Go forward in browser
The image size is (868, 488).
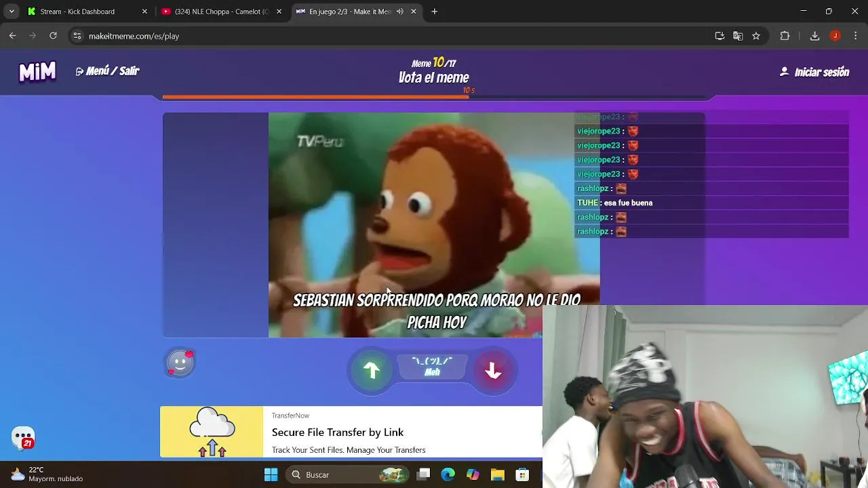pos(33,36)
